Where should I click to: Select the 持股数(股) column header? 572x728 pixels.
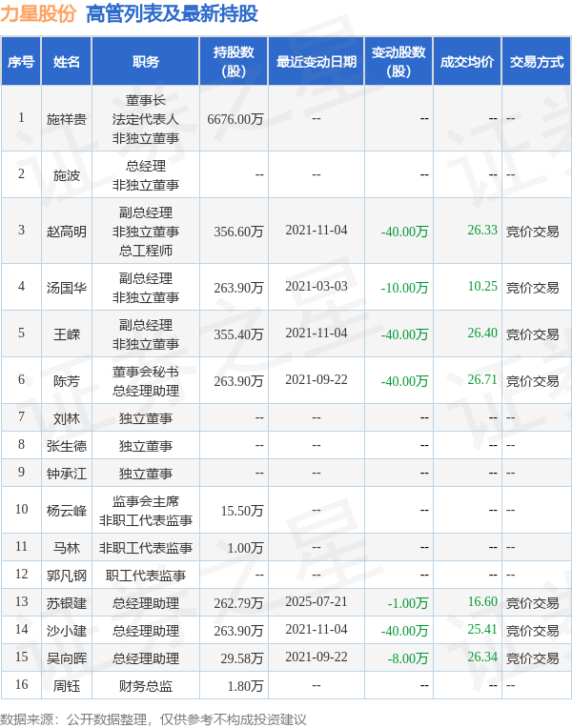tap(234, 62)
